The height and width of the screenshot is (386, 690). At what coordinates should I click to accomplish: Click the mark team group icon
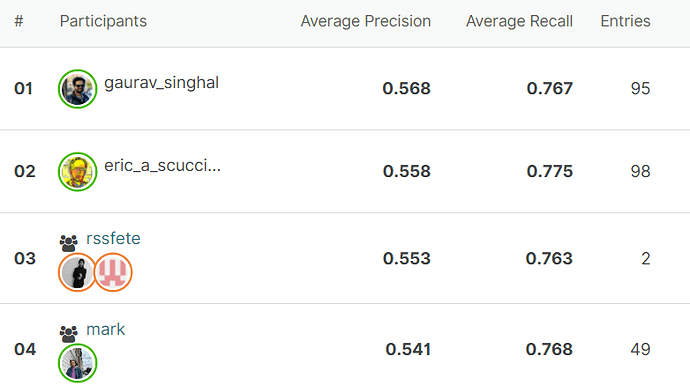click(x=69, y=334)
